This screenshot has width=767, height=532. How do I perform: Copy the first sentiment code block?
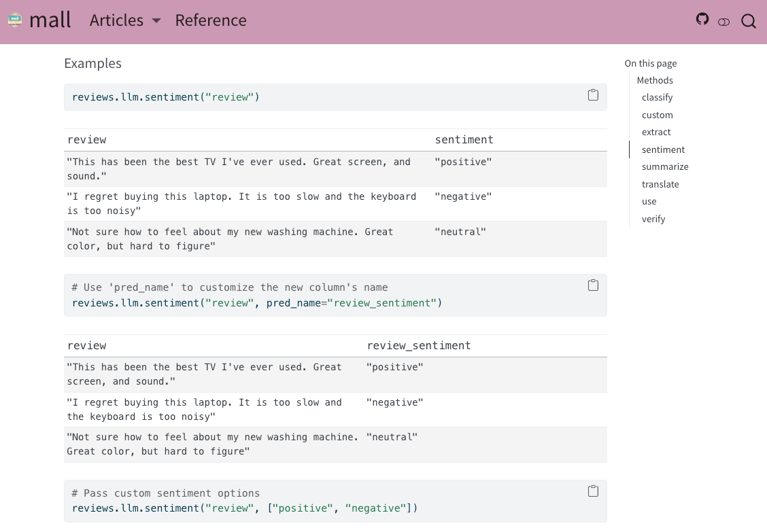(593, 95)
